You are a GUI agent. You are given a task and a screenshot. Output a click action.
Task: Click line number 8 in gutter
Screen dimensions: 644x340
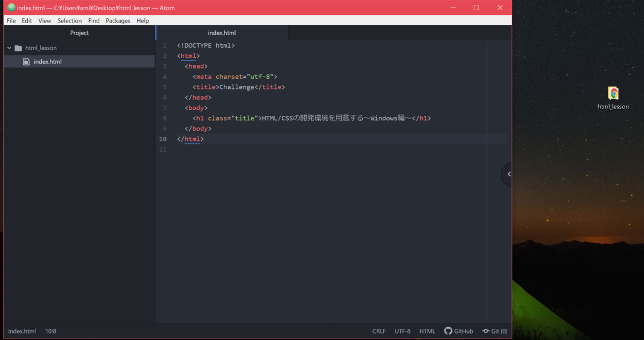[164, 118]
